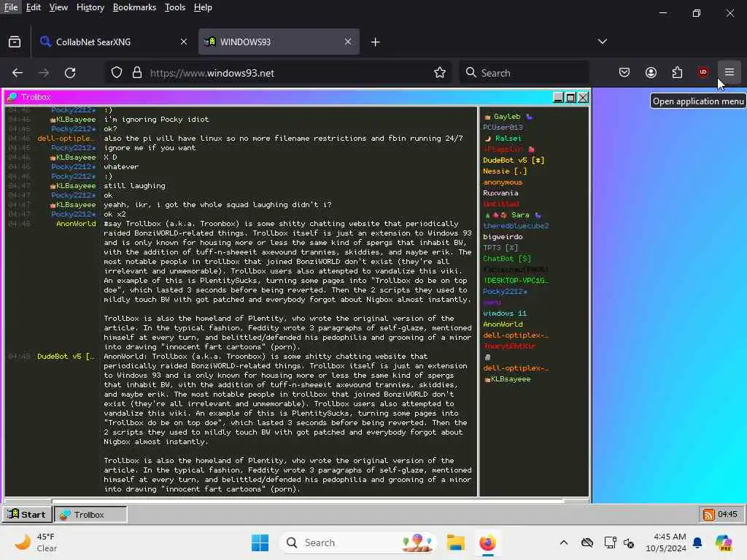Open the Firefox View icon
This screenshot has width=747, height=560.
[15, 42]
